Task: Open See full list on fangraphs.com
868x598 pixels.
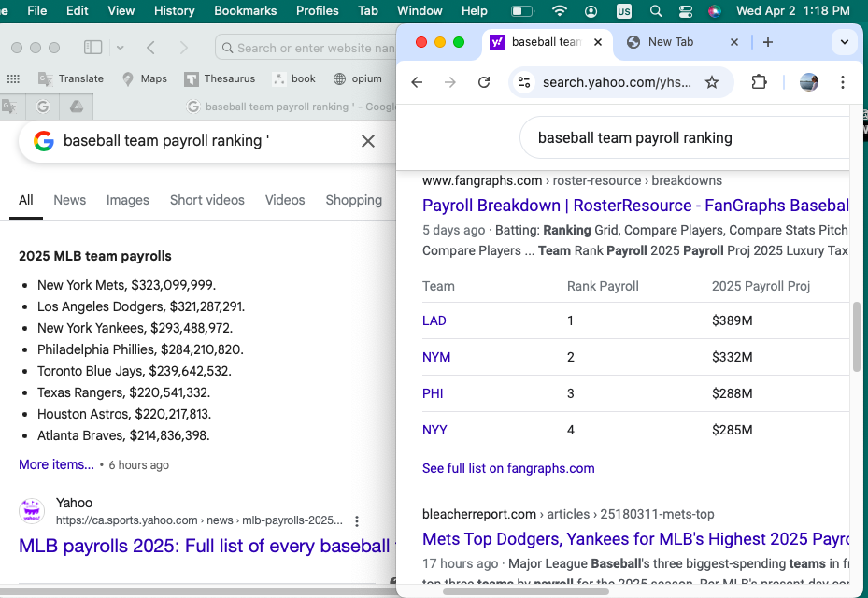Action: coord(508,468)
